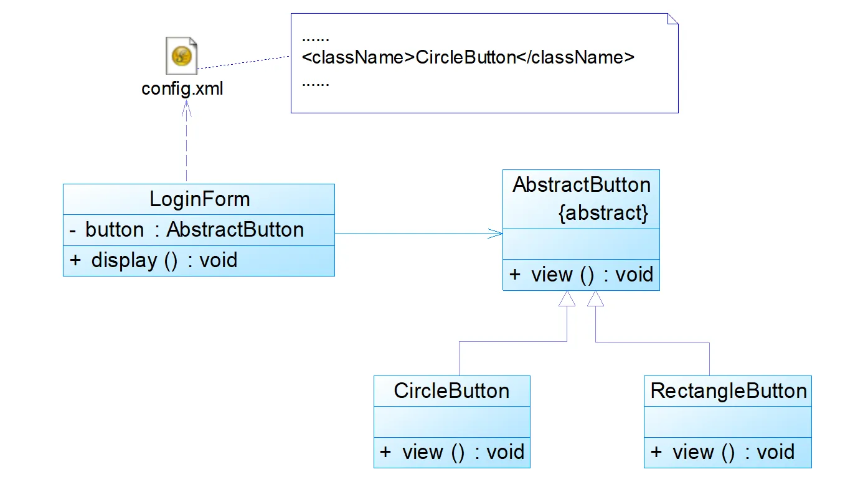Image resolution: width=868 pixels, height=487 pixels.
Task: Select the config.xml text label
Action: [182, 88]
